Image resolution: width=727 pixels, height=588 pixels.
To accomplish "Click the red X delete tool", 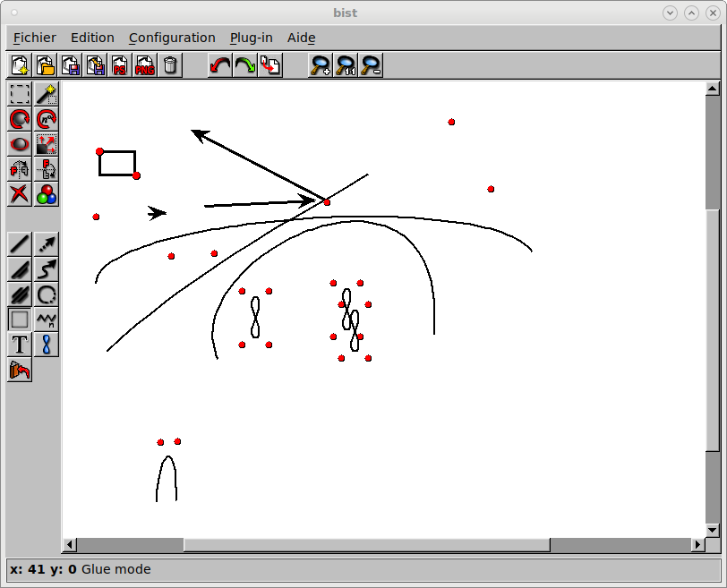I will click(x=20, y=194).
